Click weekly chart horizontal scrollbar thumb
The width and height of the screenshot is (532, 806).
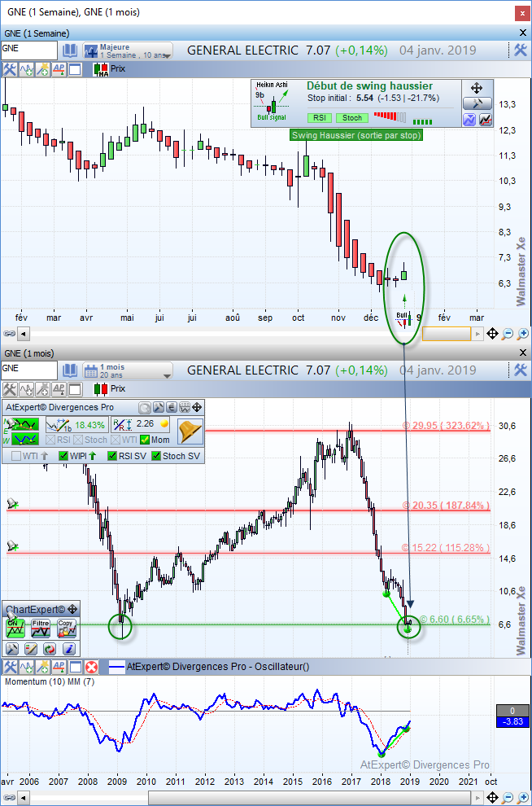[x=447, y=334]
